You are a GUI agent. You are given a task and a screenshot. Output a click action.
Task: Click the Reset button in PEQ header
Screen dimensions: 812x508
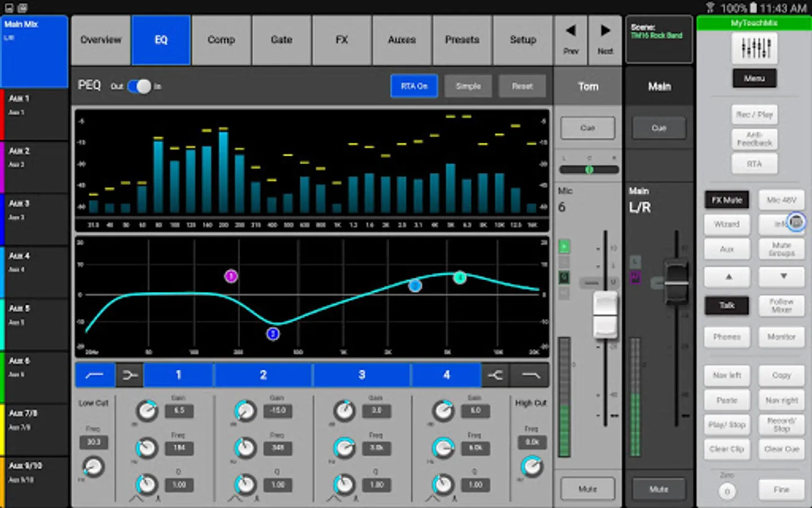pos(522,86)
